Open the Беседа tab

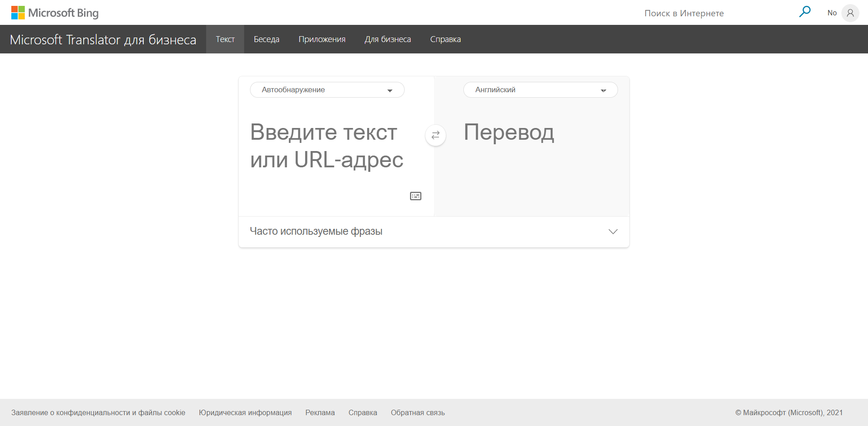click(266, 39)
